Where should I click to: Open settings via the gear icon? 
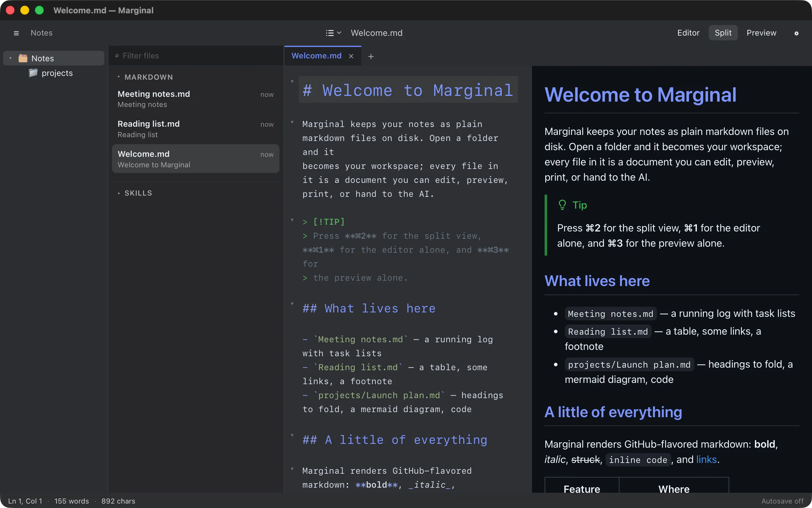[796, 33]
